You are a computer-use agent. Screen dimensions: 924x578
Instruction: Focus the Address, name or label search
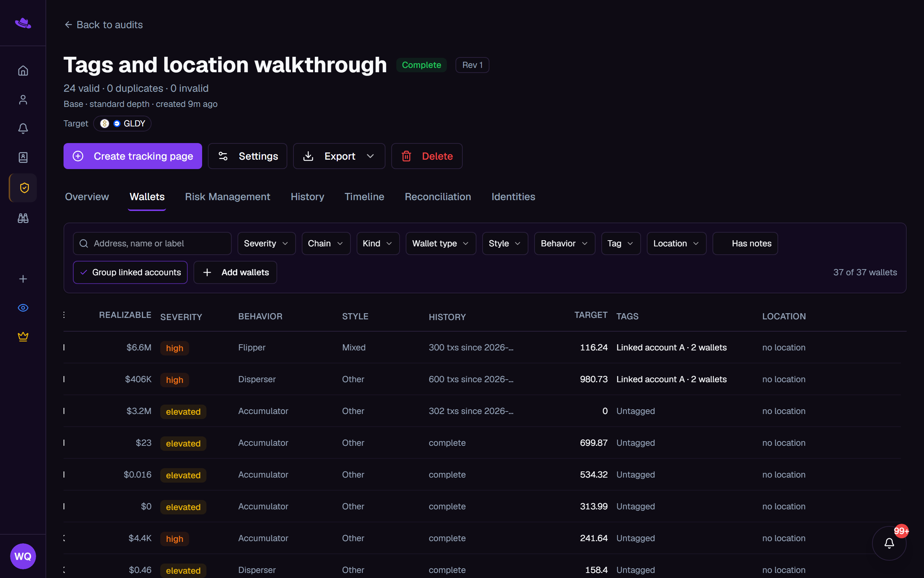152,243
